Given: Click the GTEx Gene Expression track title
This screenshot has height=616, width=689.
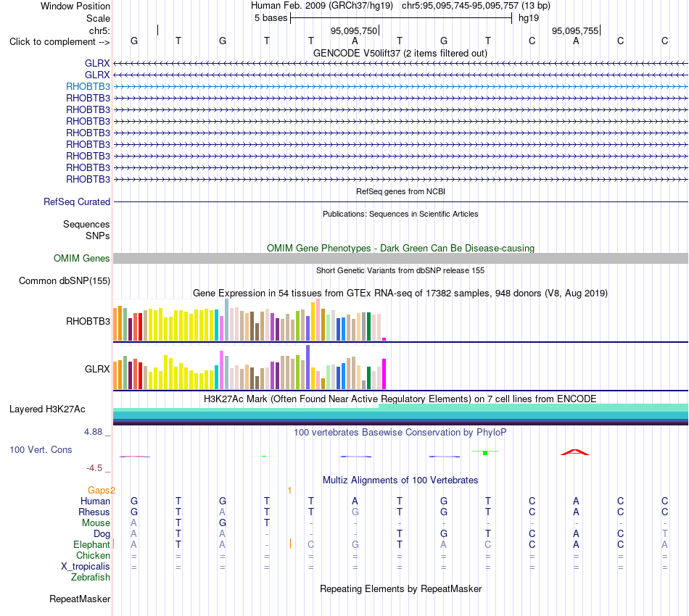Looking at the screenshot, I should pos(400,293).
